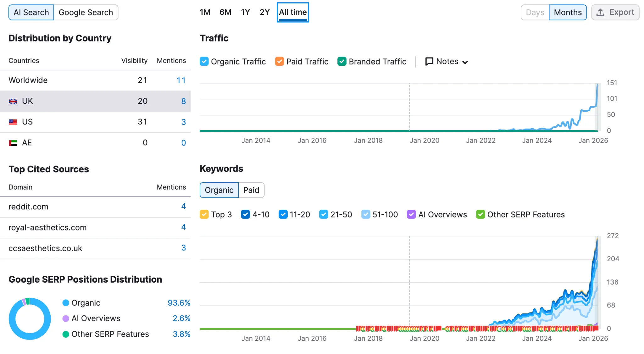Toggle the Organic Traffic checkbox
Image resolution: width=644 pixels, height=354 pixels.
pos(204,61)
